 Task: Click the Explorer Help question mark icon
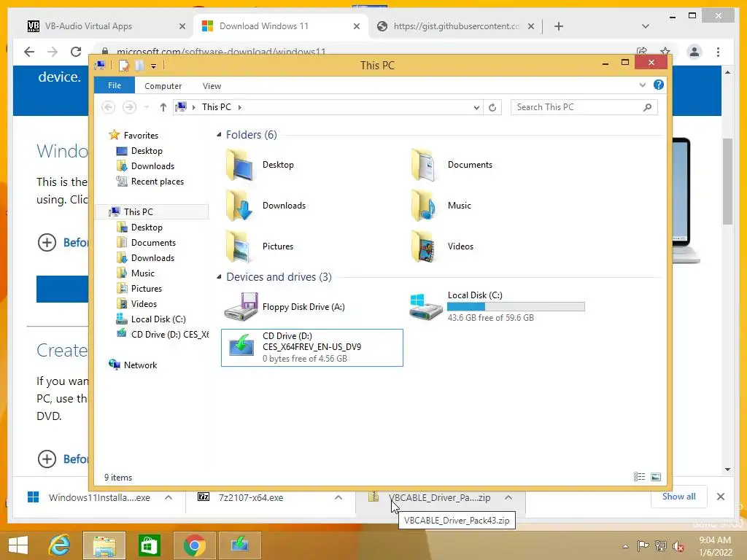[659, 85]
